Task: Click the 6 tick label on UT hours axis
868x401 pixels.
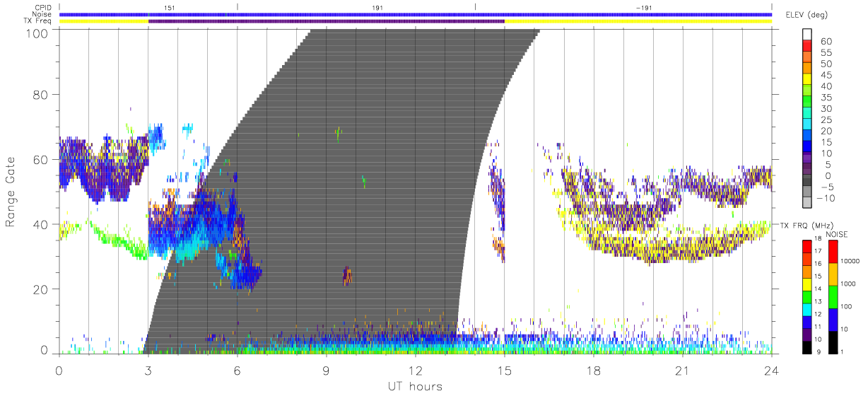Action: [x=237, y=371]
